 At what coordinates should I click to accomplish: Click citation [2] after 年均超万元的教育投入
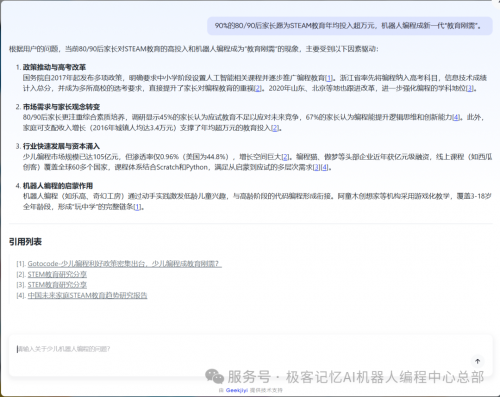(x=275, y=128)
